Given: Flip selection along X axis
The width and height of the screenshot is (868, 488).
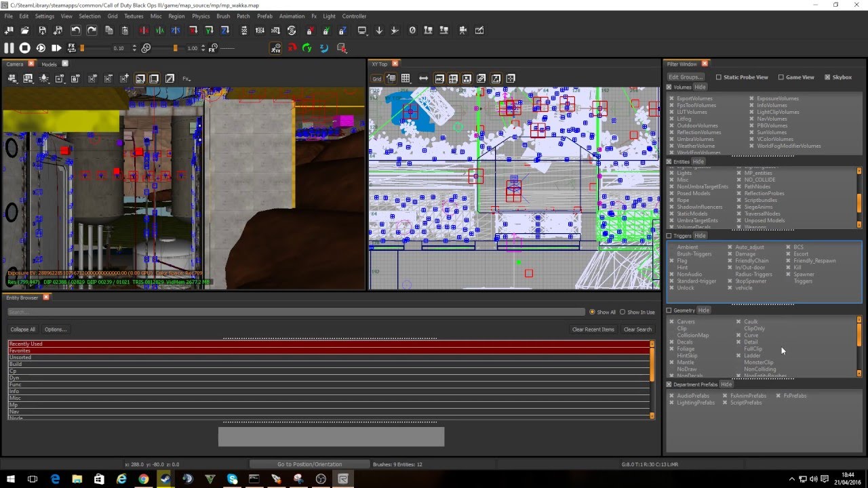Looking at the screenshot, I should (x=144, y=30).
